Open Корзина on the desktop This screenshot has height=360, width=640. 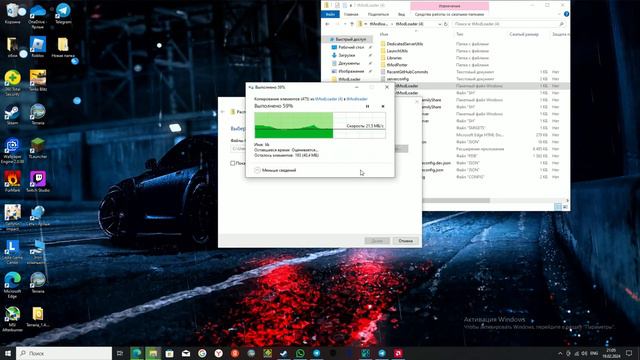pyautogui.click(x=13, y=13)
